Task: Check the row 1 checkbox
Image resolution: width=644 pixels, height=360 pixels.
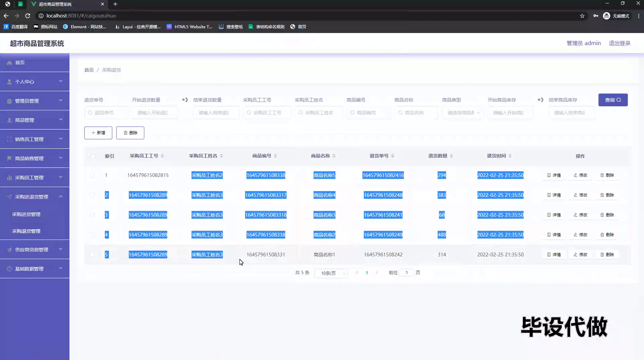Action: pos(93,175)
